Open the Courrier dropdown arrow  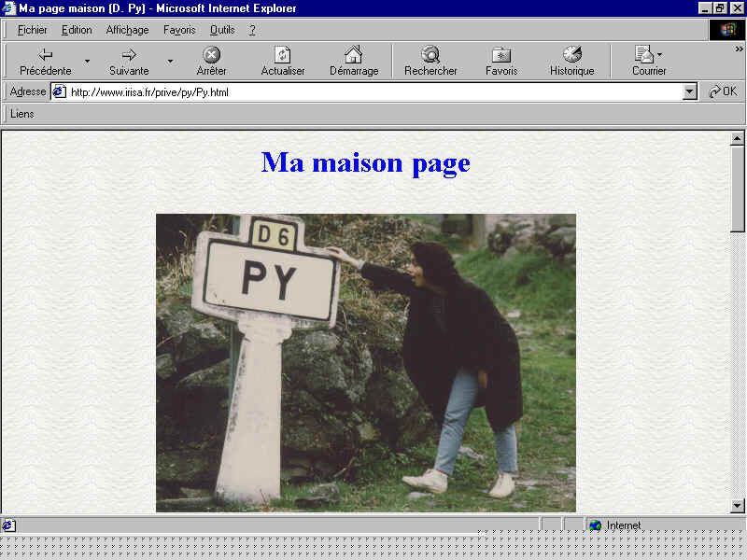pos(659,54)
